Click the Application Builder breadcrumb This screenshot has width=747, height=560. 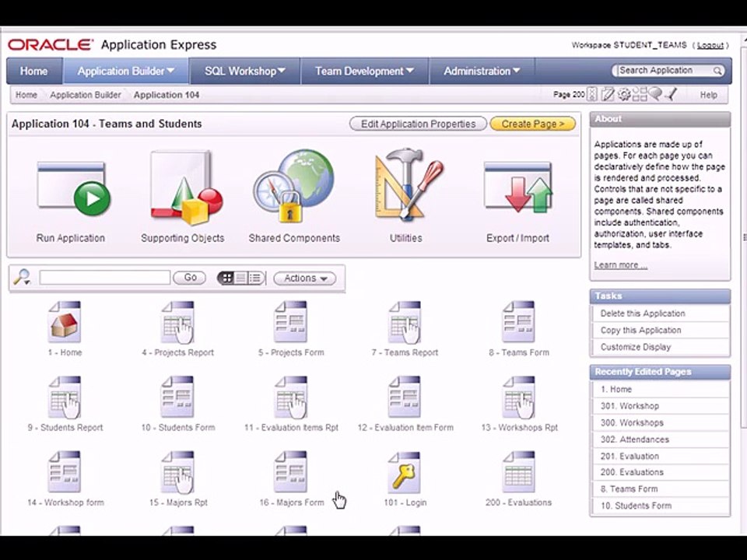pos(86,95)
